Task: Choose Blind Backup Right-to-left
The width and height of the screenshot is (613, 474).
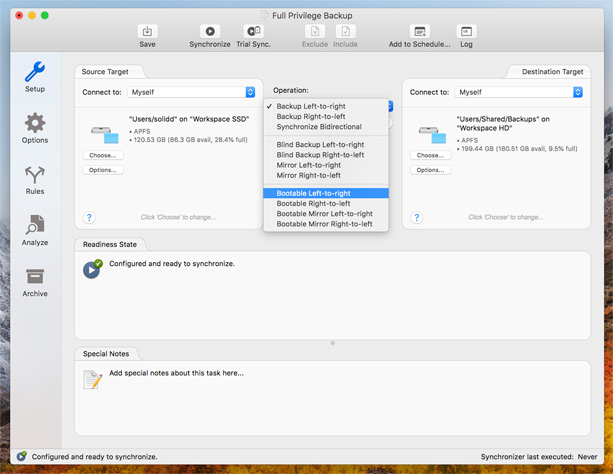Action: click(326, 155)
